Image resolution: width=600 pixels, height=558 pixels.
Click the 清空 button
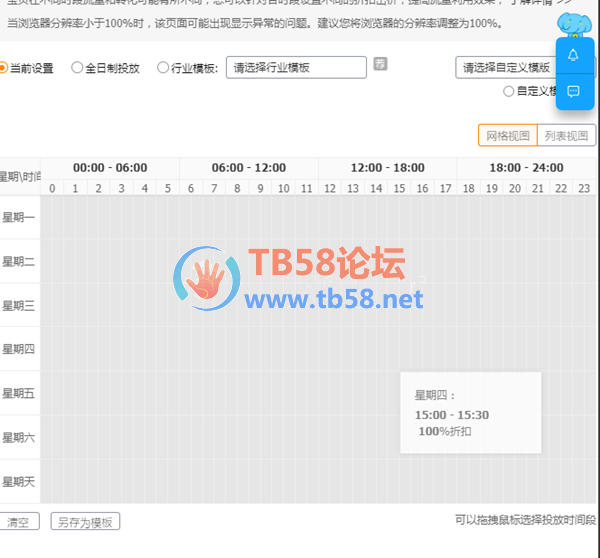pos(18,522)
